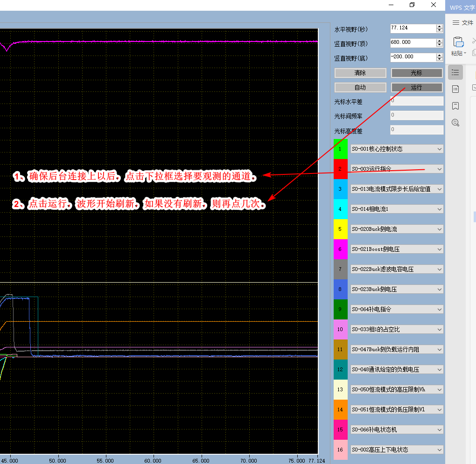
Task: Open WPS outline list sidebar icon
Action: [455, 72]
